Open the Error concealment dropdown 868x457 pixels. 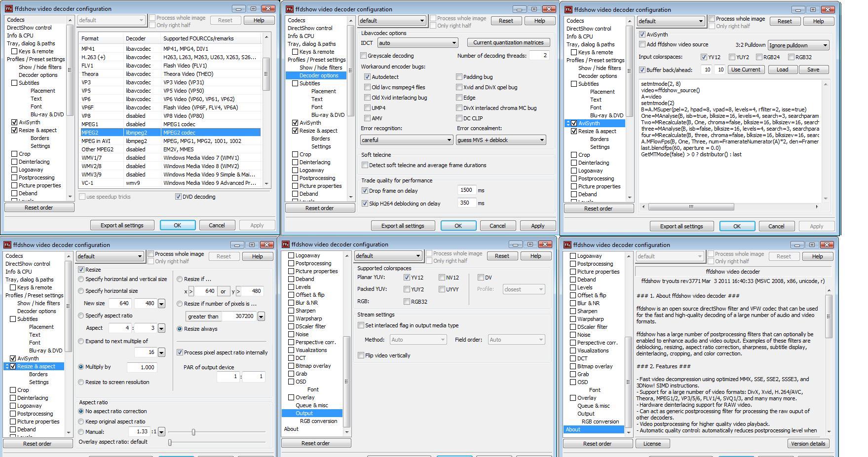[x=501, y=140]
